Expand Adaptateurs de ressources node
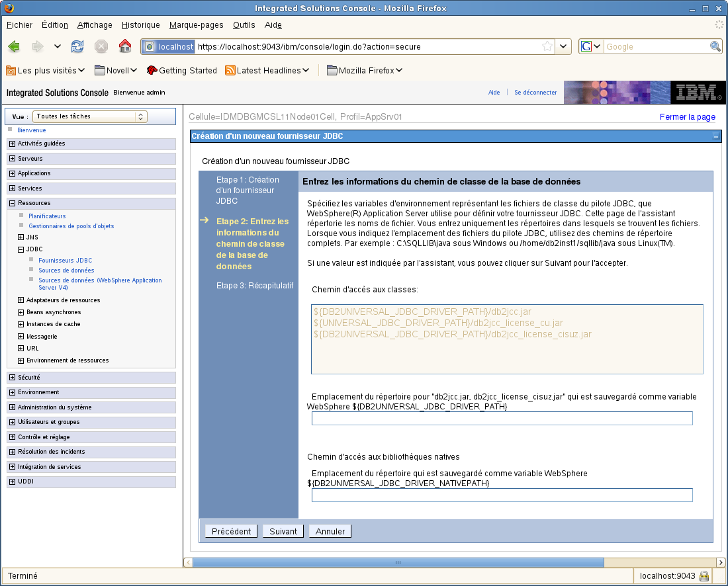 (21, 300)
